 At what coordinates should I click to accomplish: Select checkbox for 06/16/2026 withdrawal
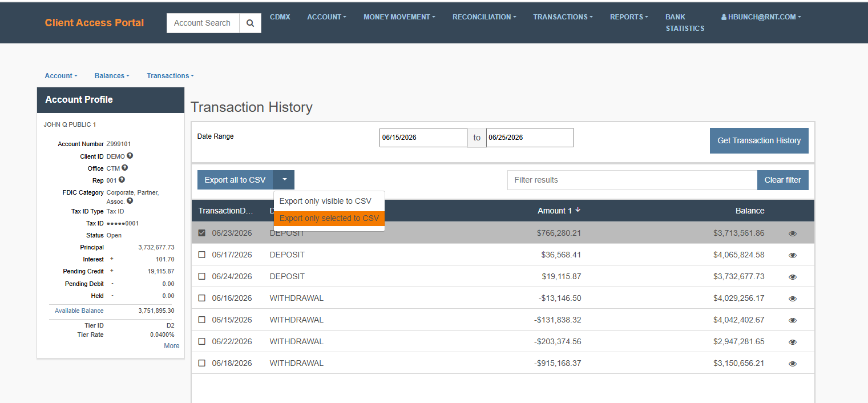[202, 298]
